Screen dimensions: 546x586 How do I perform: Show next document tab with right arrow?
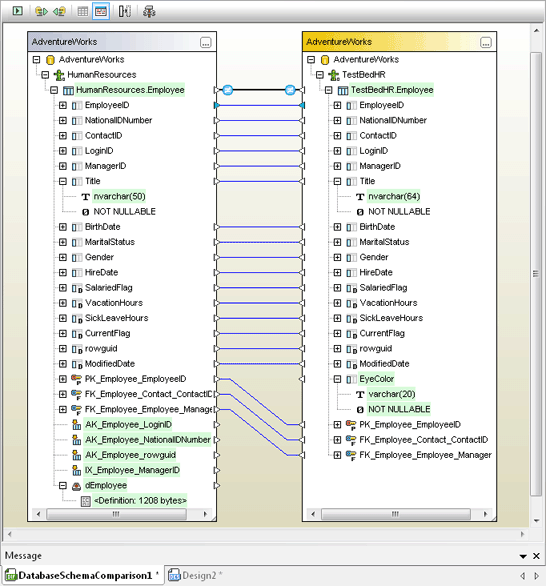(537, 576)
